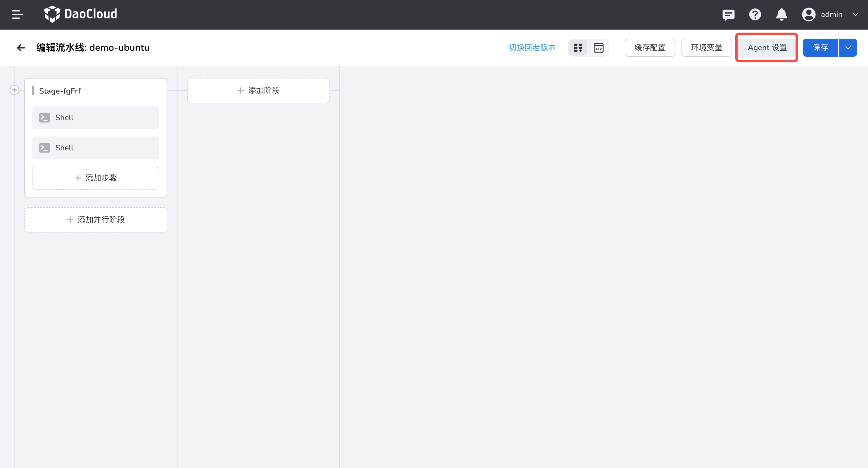The height and width of the screenshot is (468, 868).
Task: Click 添加并行阶段 to add a parallel stage
Action: 95,220
